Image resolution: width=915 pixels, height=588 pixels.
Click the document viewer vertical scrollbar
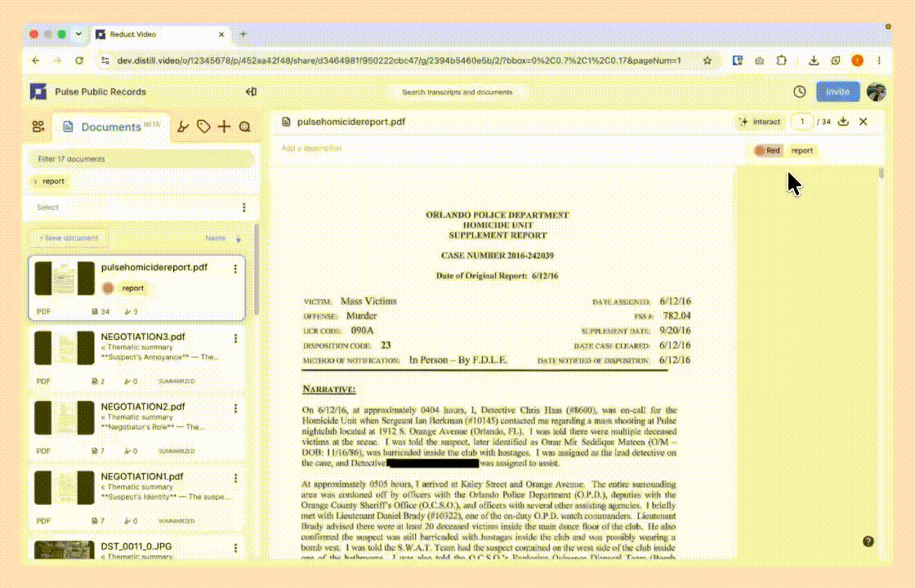(882, 173)
